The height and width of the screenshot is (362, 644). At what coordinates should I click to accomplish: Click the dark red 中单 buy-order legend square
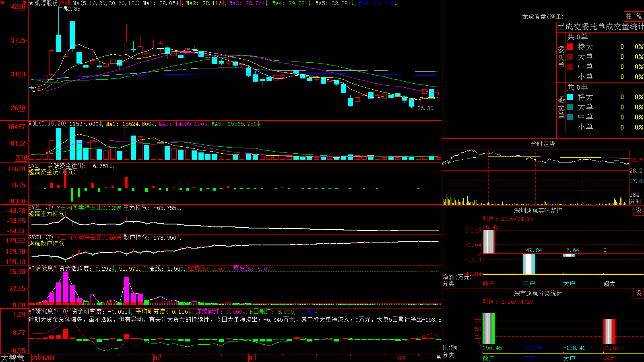coord(570,67)
